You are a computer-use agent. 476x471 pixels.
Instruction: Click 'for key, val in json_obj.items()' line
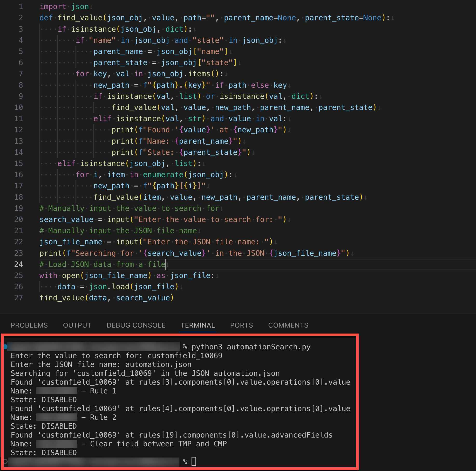pyautogui.click(x=149, y=74)
